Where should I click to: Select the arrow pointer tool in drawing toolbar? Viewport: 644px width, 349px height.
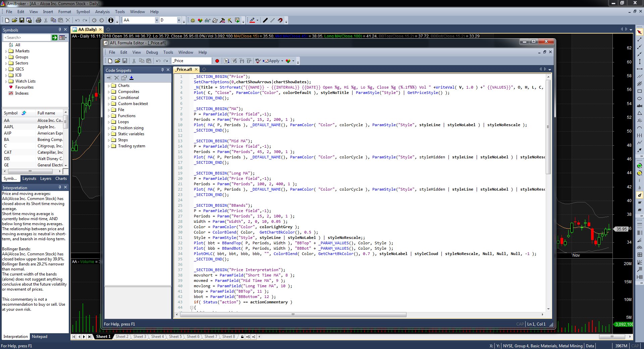click(640, 32)
